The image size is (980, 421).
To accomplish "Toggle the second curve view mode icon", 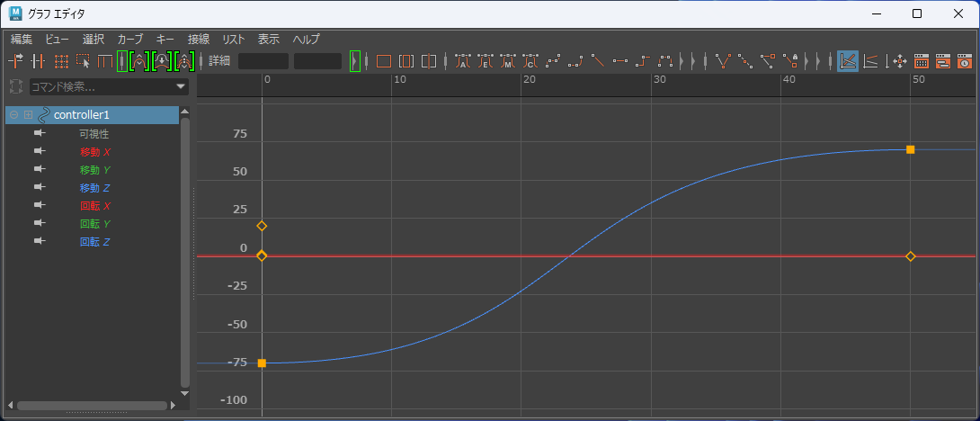I will tap(870, 61).
